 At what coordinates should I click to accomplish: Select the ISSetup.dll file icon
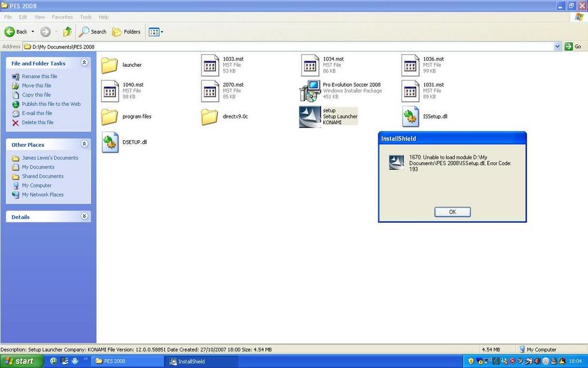(410, 117)
